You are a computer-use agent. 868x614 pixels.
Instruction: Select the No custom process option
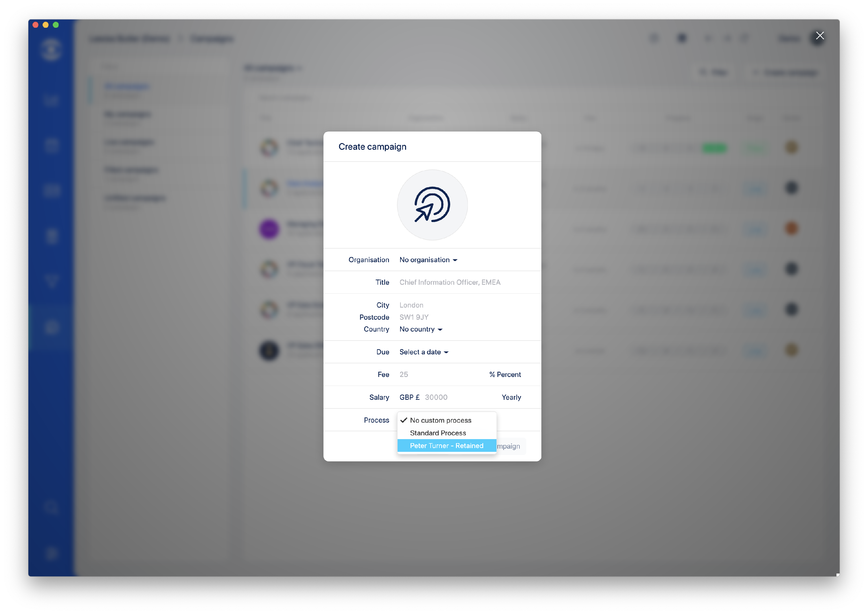(446, 420)
